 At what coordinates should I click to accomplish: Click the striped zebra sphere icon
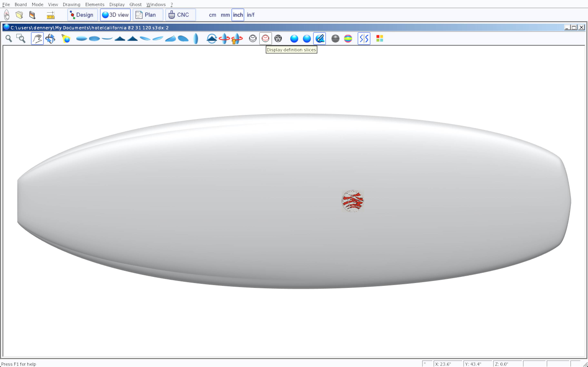tap(335, 39)
